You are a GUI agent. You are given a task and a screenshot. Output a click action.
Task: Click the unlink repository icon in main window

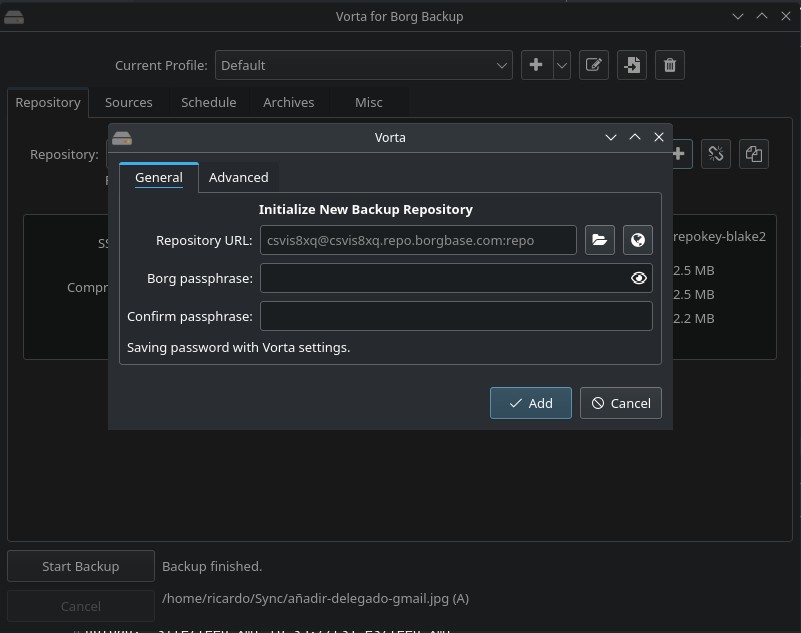coord(716,154)
